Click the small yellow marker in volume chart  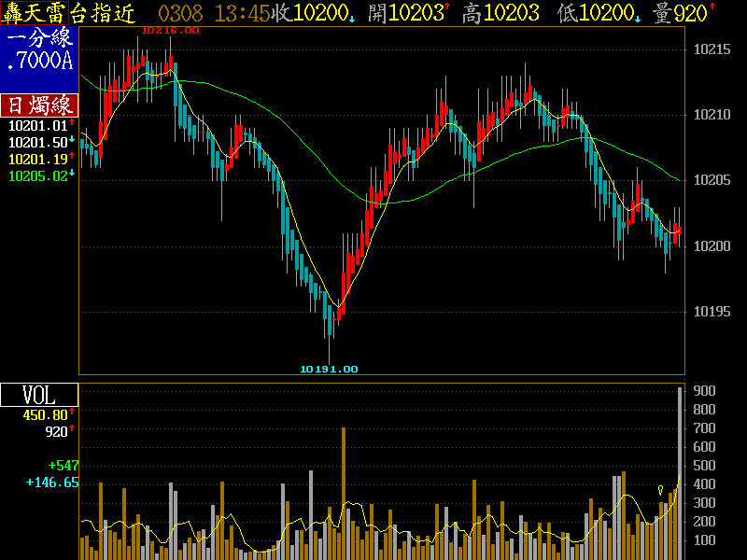tap(661, 489)
